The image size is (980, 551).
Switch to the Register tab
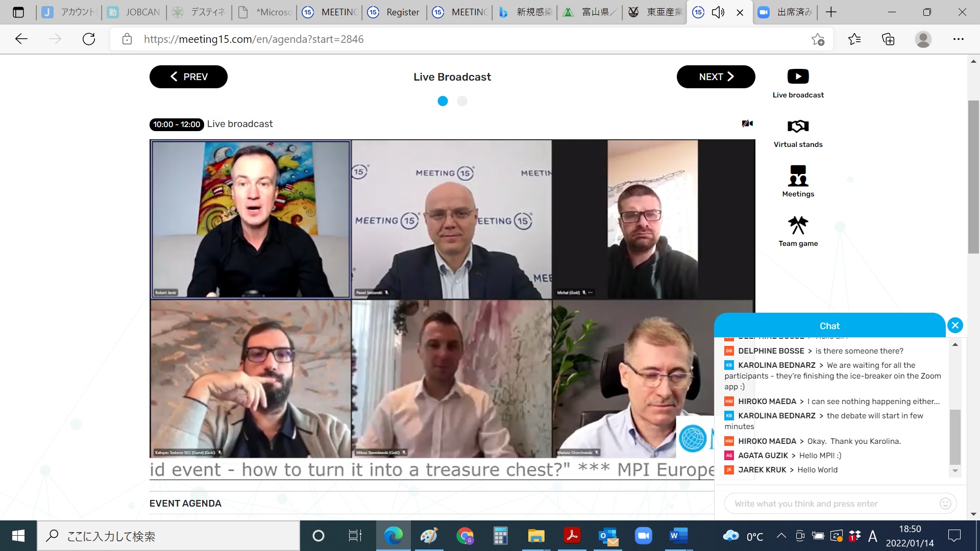(x=395, y=12)
